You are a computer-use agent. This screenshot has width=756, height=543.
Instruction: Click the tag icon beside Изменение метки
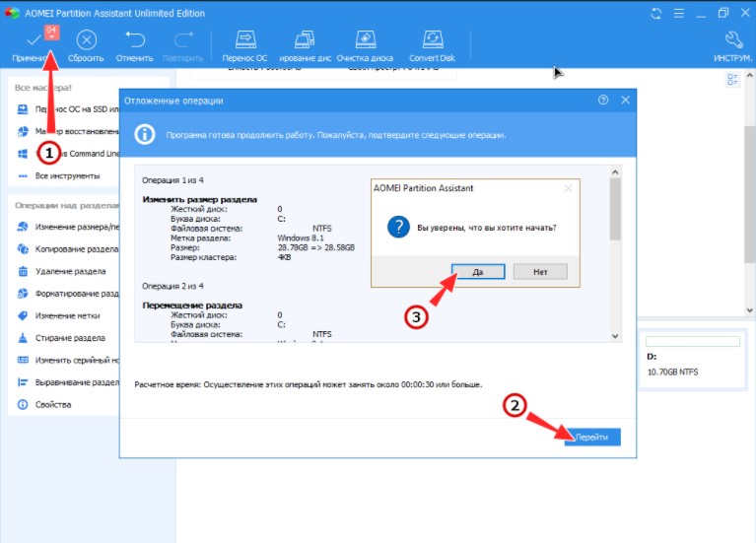23,315
